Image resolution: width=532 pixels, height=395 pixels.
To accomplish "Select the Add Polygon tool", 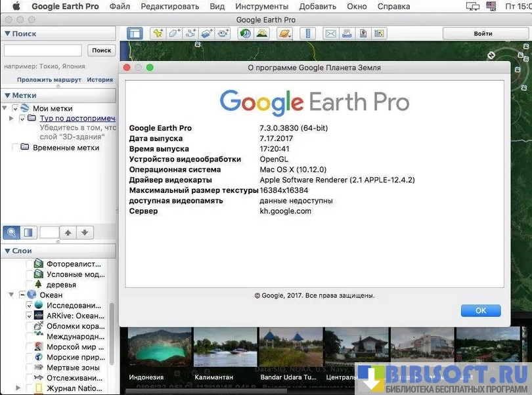I will point(174,33).
